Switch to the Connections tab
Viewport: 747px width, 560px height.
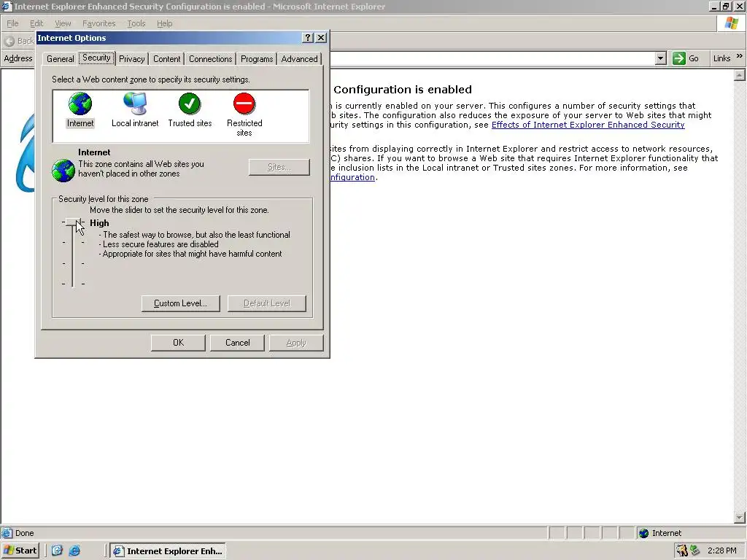pyautogui.click(x=211, y=59)
